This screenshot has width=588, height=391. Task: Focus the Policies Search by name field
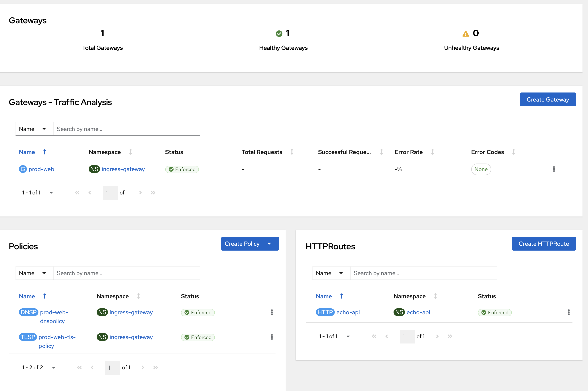[127, 273]
